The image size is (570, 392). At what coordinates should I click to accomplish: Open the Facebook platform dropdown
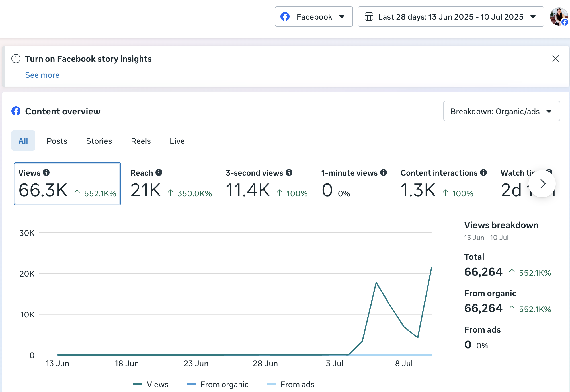pos(313,17)
